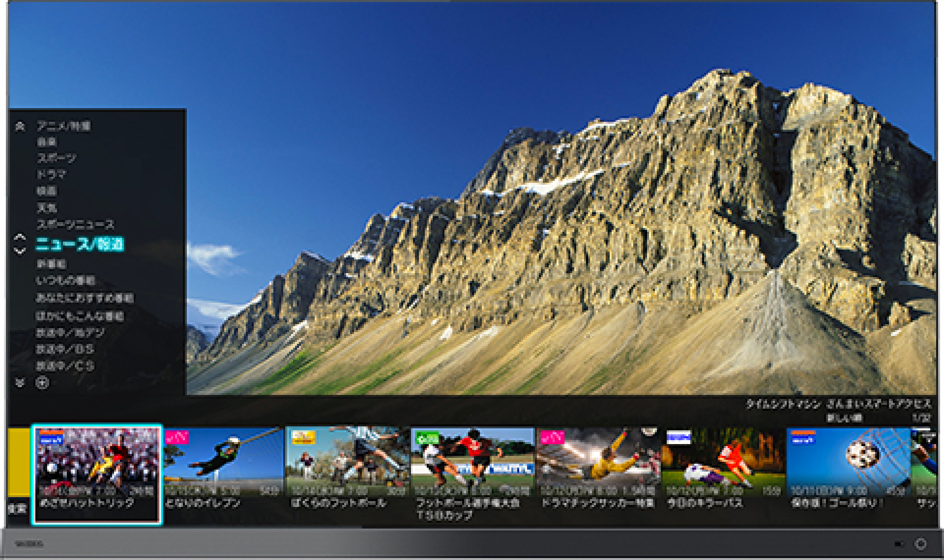Click the double-down arrow below category list
This screenshot has height=560, width=944.
[20, 383]
